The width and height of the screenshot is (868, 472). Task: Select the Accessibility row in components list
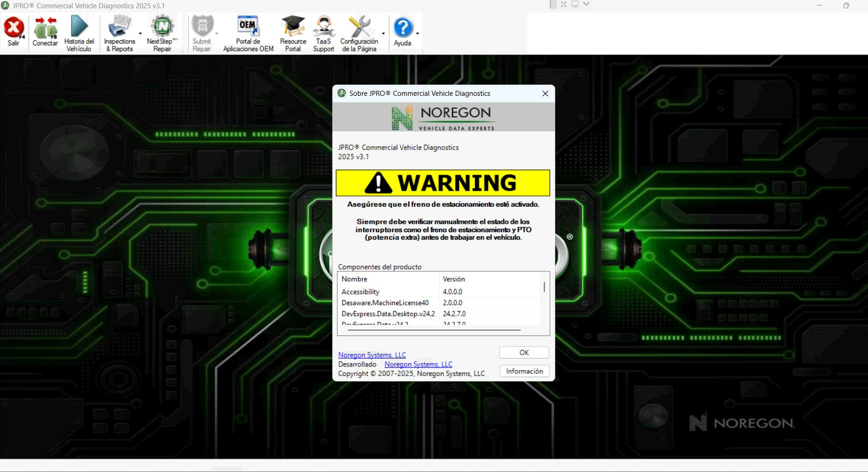[360, 292]
